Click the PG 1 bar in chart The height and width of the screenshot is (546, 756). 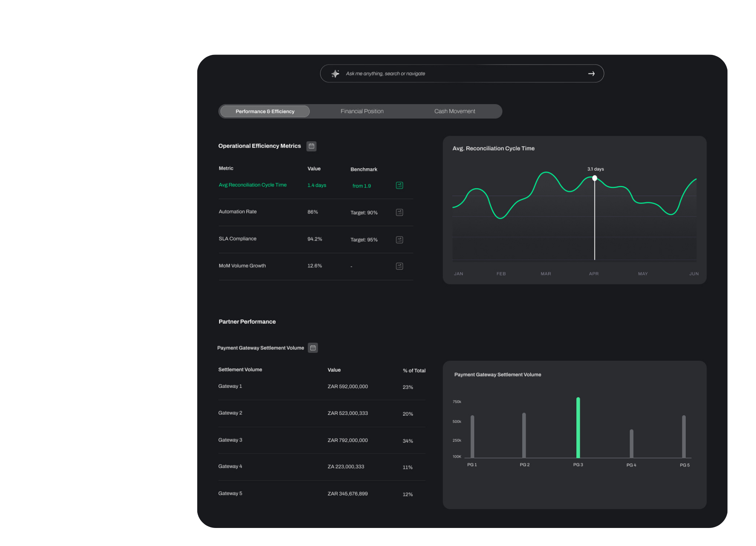coord(472,437)
